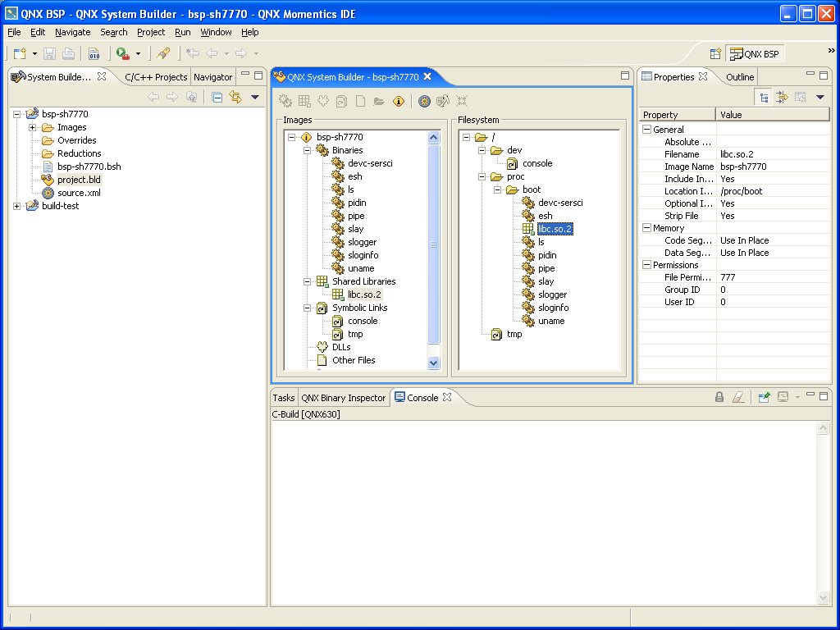Click scroll down arrow in Images tree
The width and height of the screenshot is (840, 630).
pyautogui.click(x=434, y=363)
